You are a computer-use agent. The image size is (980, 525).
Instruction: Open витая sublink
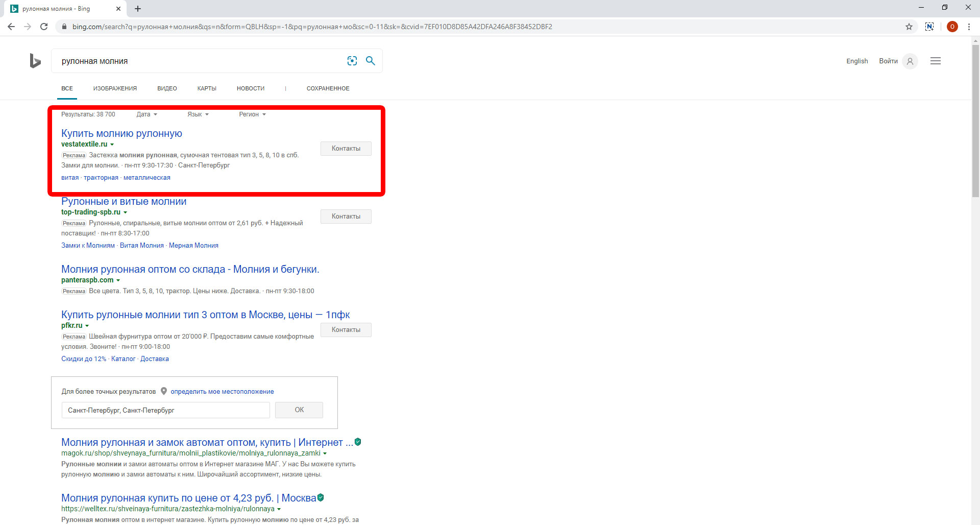70,178
